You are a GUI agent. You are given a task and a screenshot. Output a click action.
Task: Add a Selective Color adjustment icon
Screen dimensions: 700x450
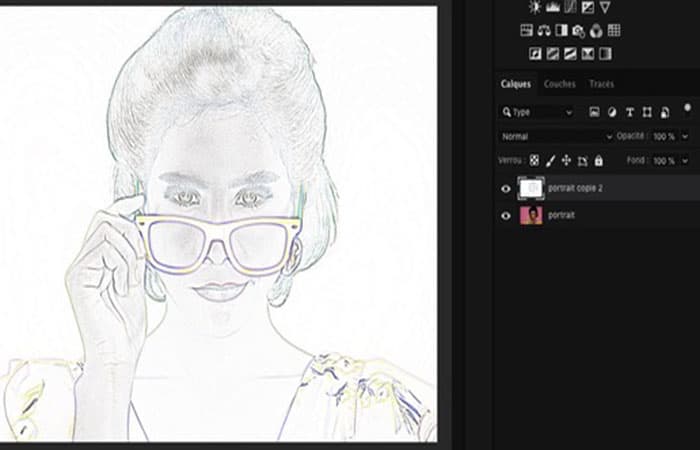point(588,54)
